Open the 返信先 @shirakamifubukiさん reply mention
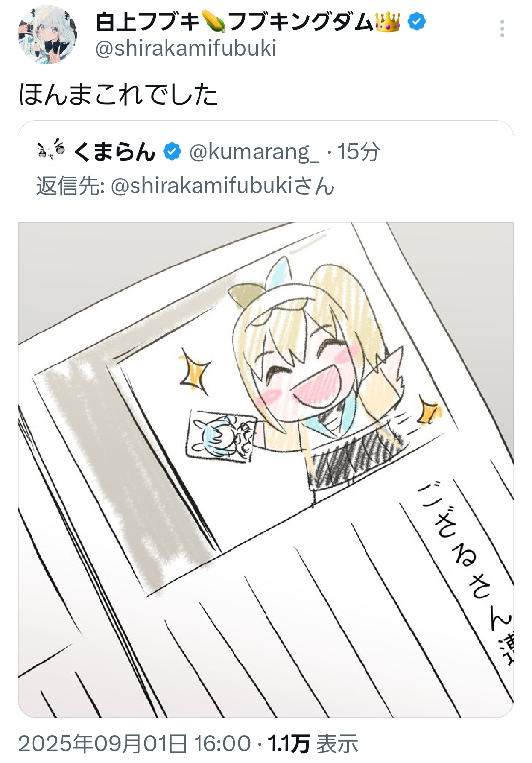 click(185, 186)
